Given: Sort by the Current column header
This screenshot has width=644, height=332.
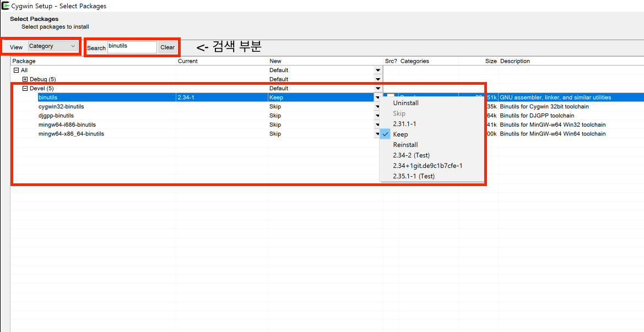Looking at the screenshot, I should coord(222,61).
